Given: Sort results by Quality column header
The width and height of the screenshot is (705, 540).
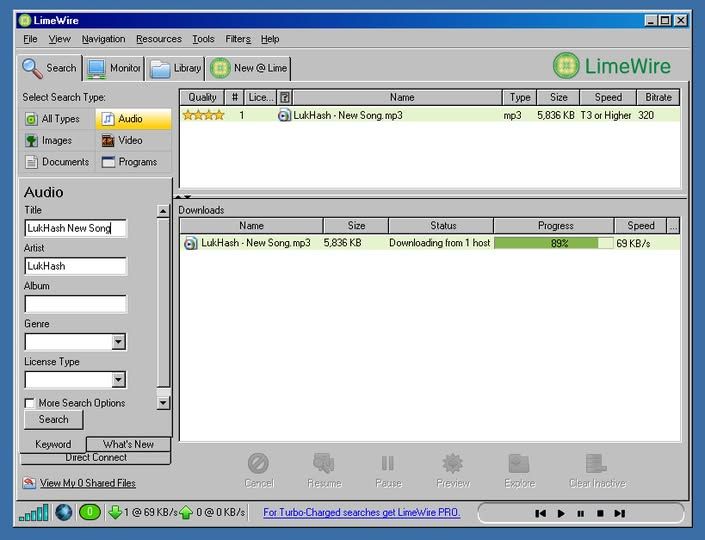Looking at the screenshot, I should click(x=202, y=98).
